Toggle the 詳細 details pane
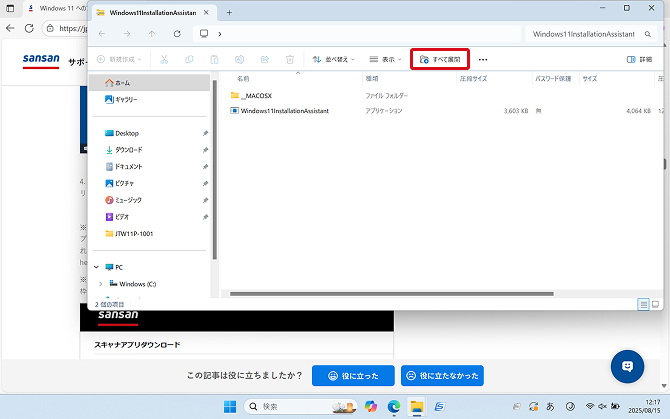Image resolution: width=670 pixels, height=419 pixels. point(639,59)
